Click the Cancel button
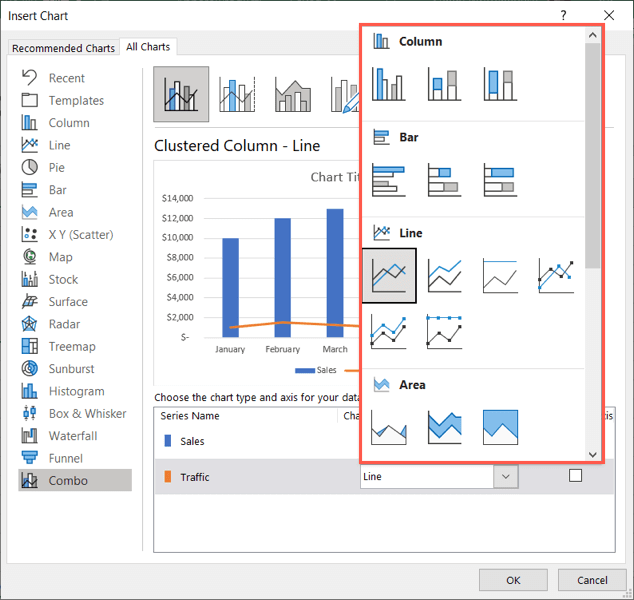The width and height of the screenshot is (634, 600). [592, 580]
